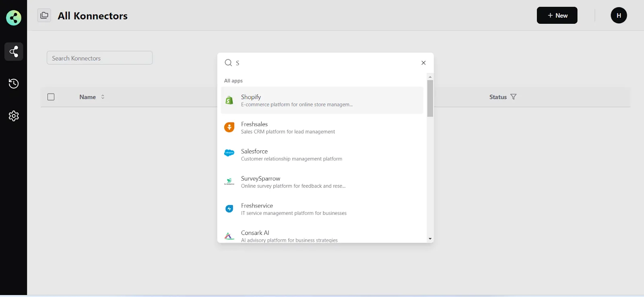Viewport: 644px width, 297px height.
Task: Select Salesforce from the app list
Action: (322, 155)
